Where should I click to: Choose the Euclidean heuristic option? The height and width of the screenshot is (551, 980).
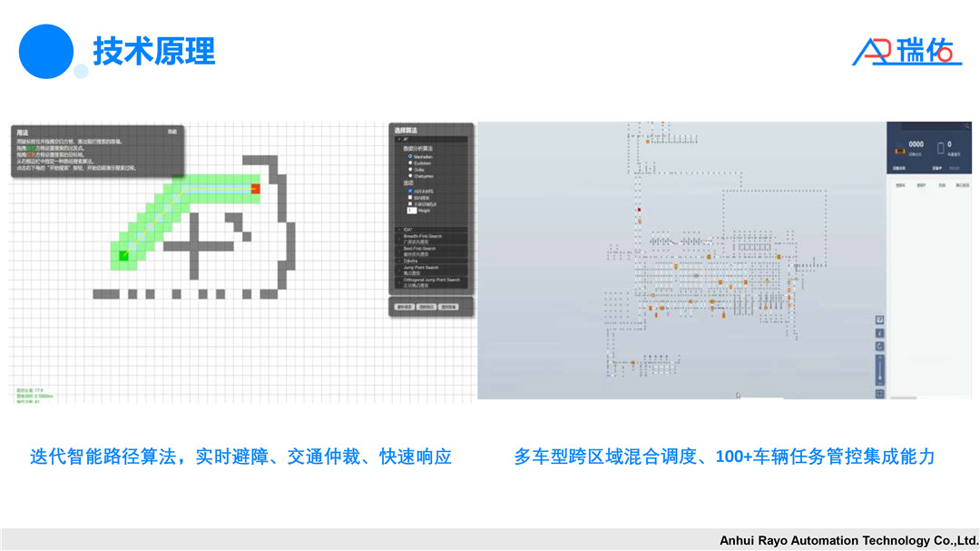[x=410, y=162]
